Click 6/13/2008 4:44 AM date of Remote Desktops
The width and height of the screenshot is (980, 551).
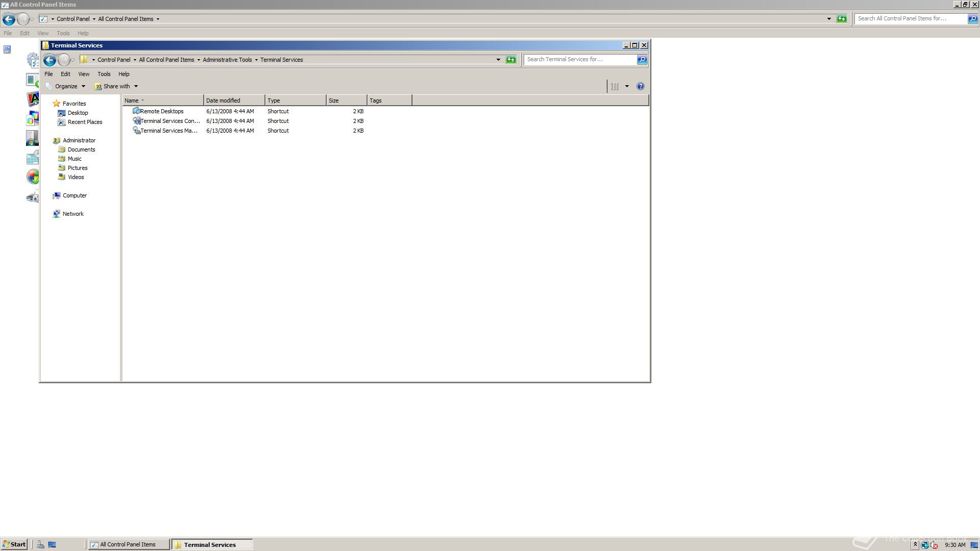230,111
